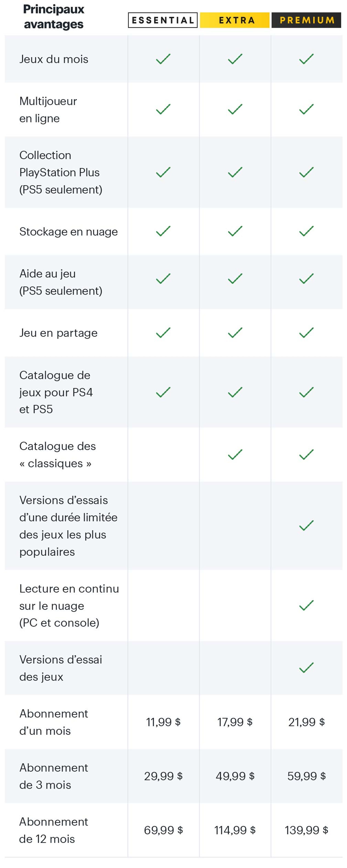Click the ESSENTIAL plan badge
347x868 pixels.
click(163, 20)
